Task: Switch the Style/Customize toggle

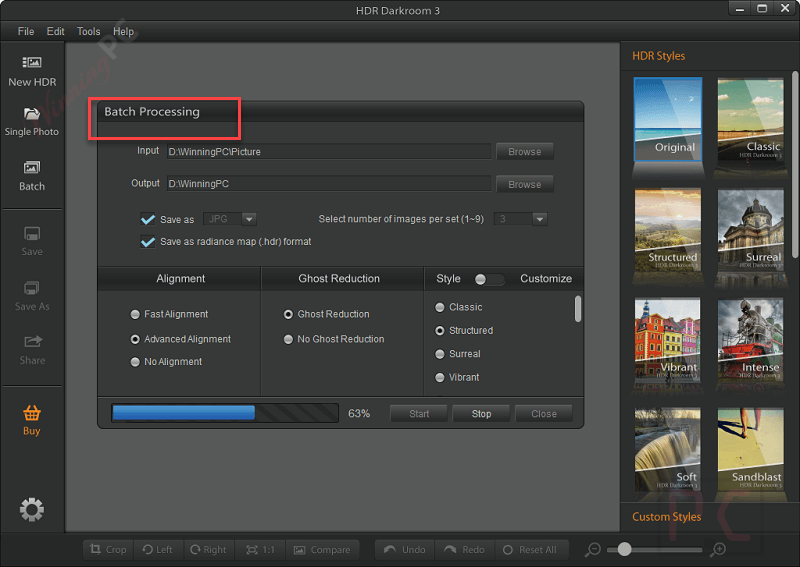Action: click(x=489, y=279)
